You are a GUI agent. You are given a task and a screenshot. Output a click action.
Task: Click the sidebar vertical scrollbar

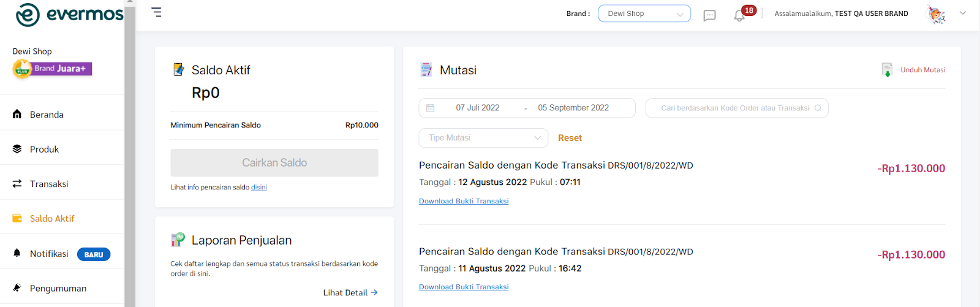pyautogui.click(x=129, y=153)
